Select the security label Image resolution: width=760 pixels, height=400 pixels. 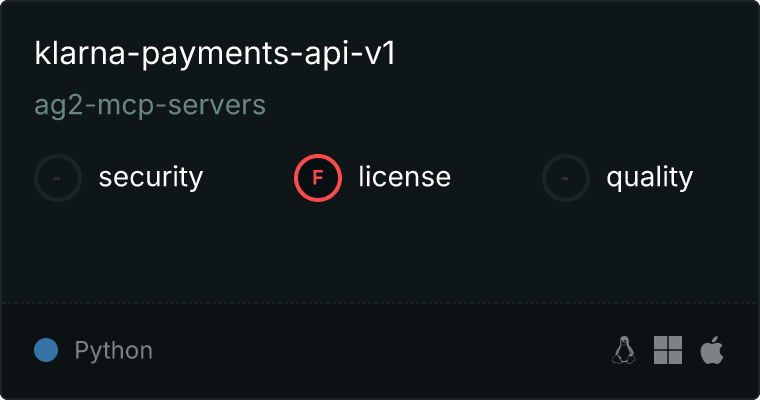(151, 177)
